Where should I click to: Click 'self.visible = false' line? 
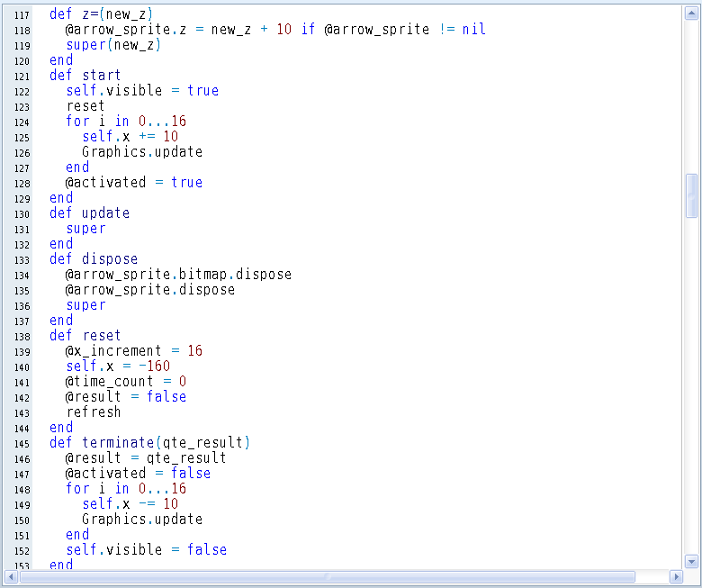[x=147, y=549]
